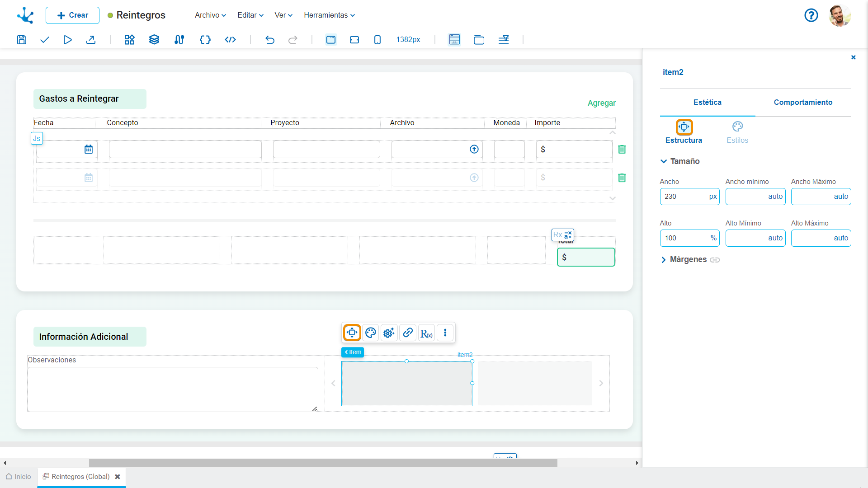868x488 pixels.
Task: Open the Herramientas menu
Action: click(x=329, y=15)
